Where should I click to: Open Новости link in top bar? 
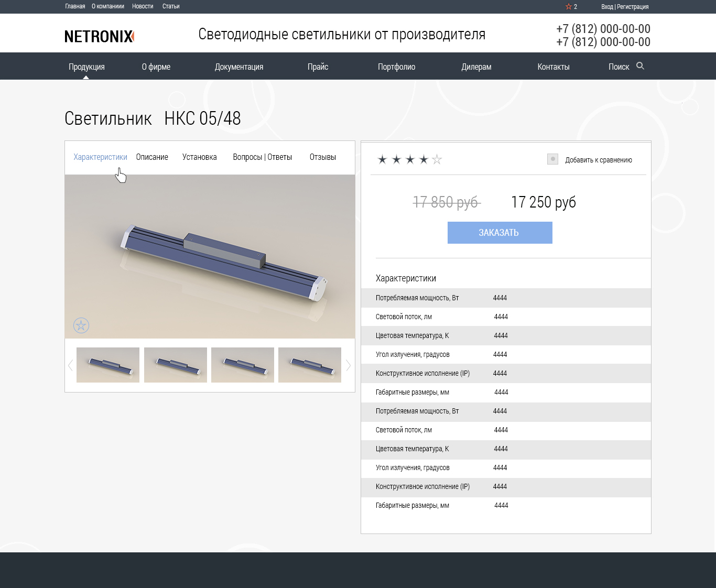click(143, 6)
